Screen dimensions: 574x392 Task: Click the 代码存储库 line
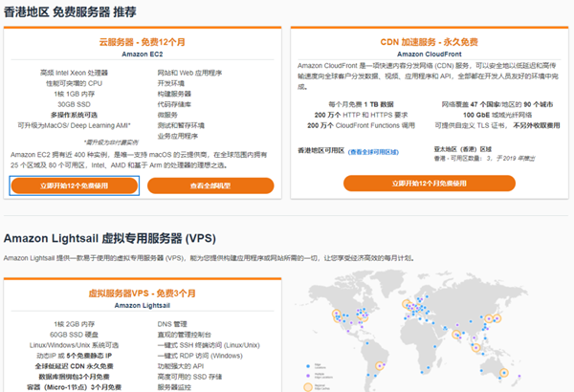(x=174, y=104)
